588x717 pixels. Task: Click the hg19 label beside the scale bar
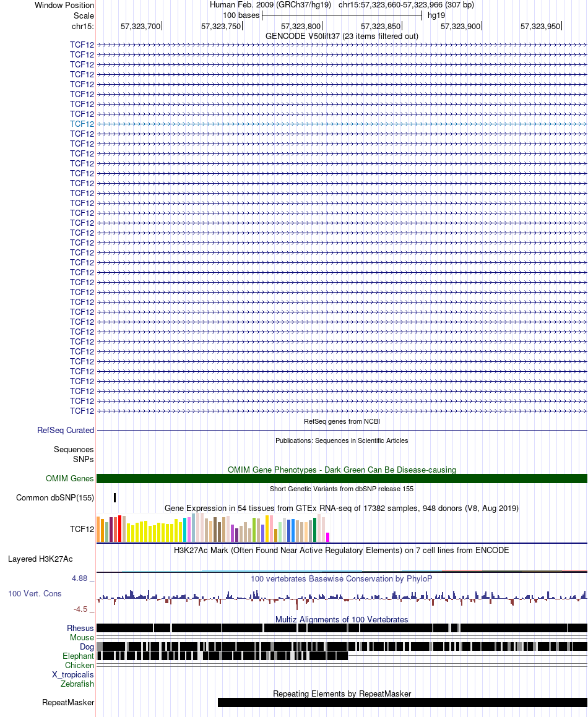coord(436,15)
